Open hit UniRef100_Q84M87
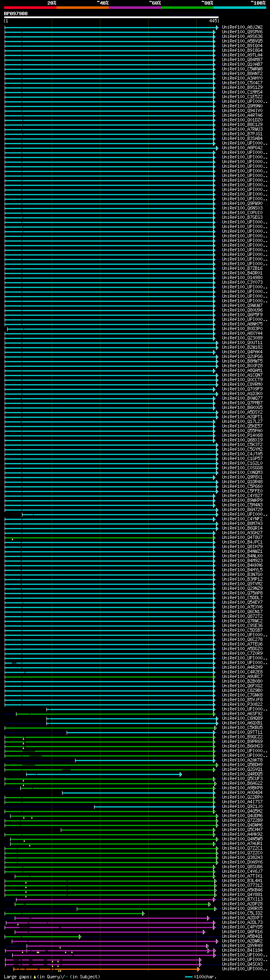270x980 pixels. tap(242, 60)
